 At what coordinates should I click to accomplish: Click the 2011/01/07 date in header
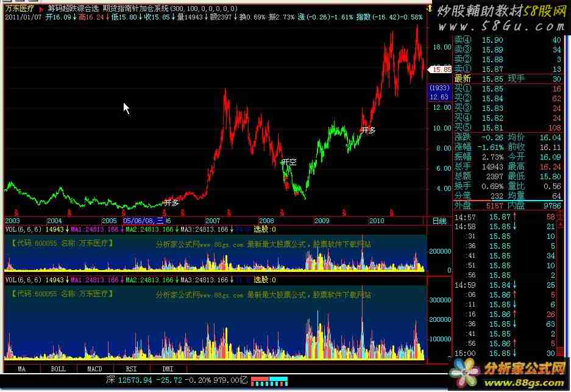click(x=23, y=17)
